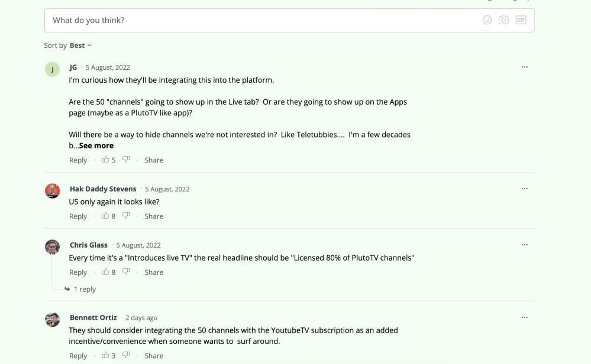Click Reply under JG's comment

pos(78,160)
